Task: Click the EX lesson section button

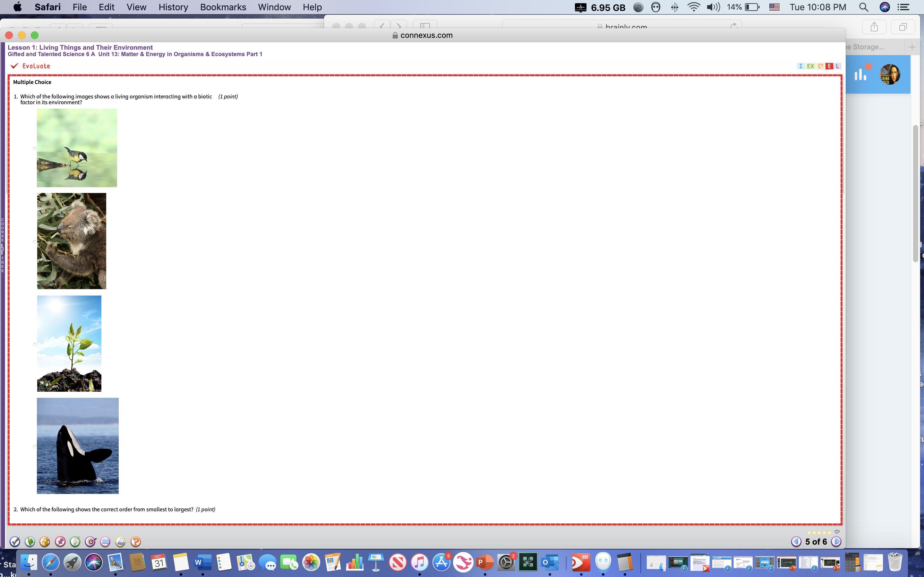Action: click(810, 66)
